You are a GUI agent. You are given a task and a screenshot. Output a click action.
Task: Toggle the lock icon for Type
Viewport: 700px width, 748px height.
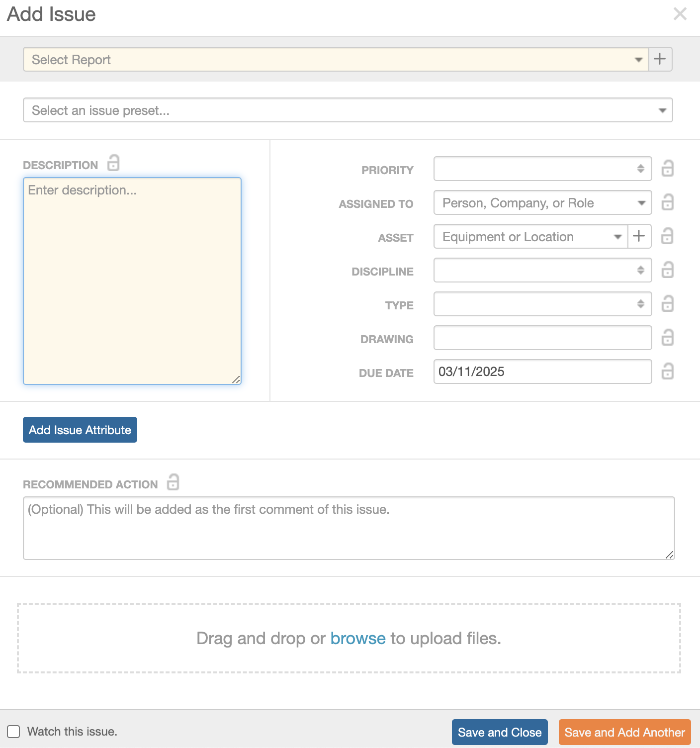[668, 304]
